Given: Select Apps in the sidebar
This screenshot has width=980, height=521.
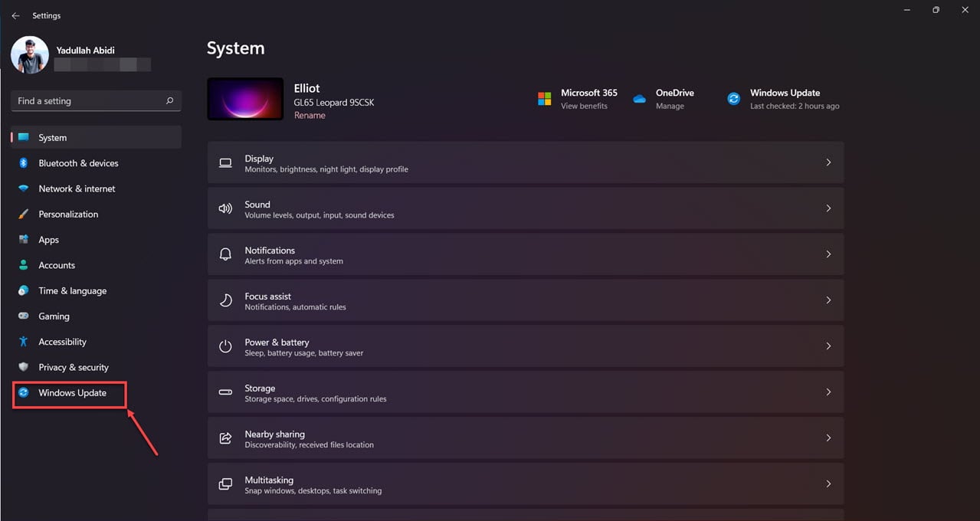Looking at the screenshot, I should pyautogui.click(x=49, y=240).
